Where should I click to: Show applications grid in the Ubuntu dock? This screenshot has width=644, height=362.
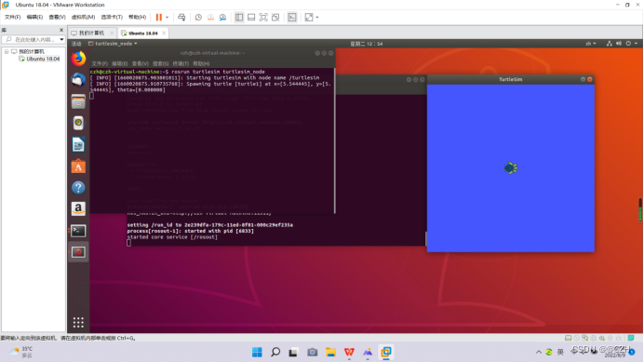tap(78, 322)
